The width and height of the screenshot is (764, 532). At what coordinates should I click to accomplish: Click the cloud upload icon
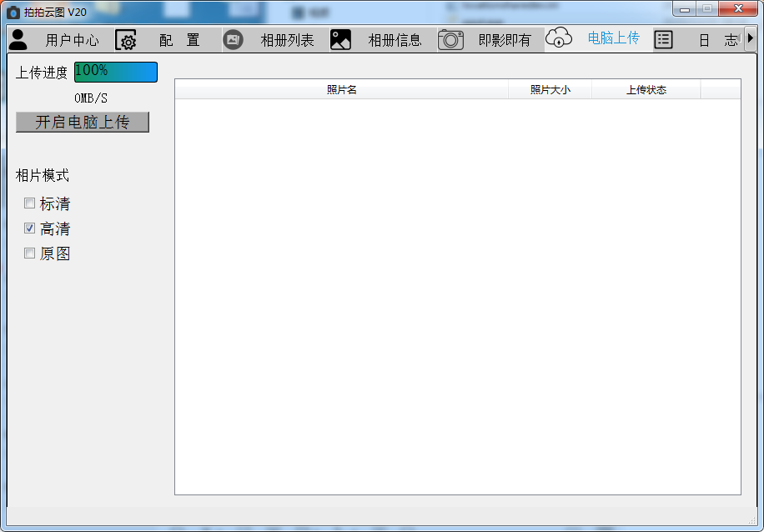pos(558,38)
